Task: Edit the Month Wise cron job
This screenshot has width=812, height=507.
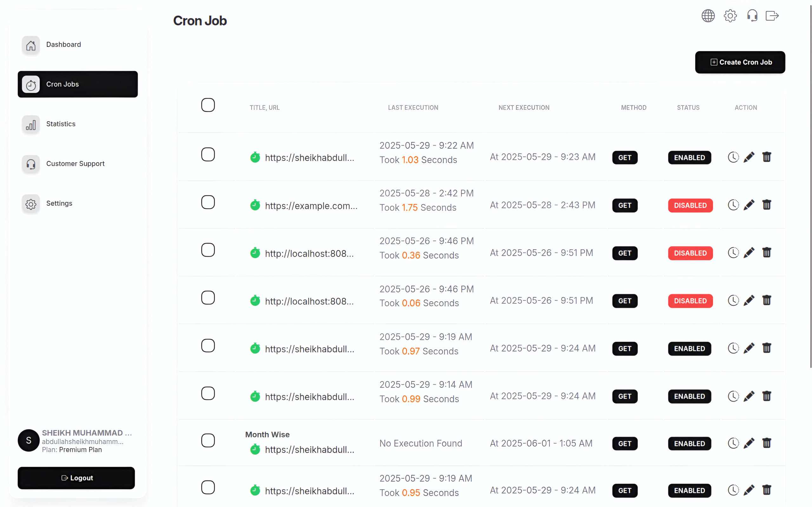Action: click(749, 443)
